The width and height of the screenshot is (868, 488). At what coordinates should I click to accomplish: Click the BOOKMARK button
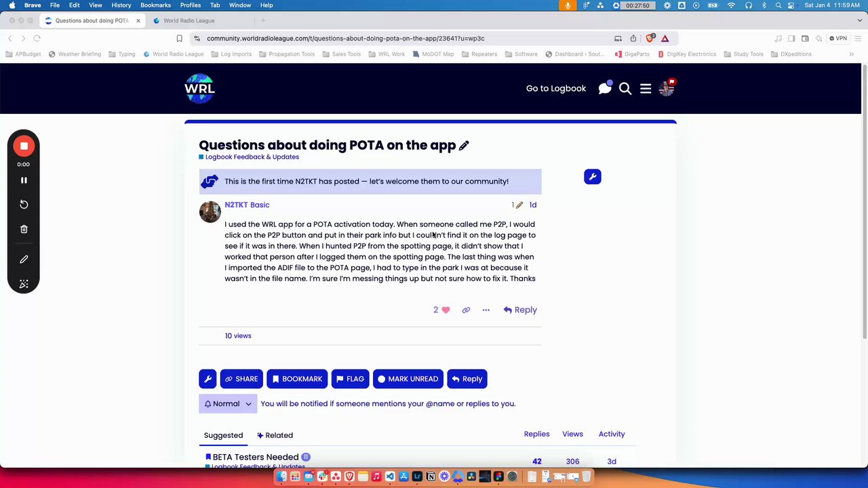(297, 379)
